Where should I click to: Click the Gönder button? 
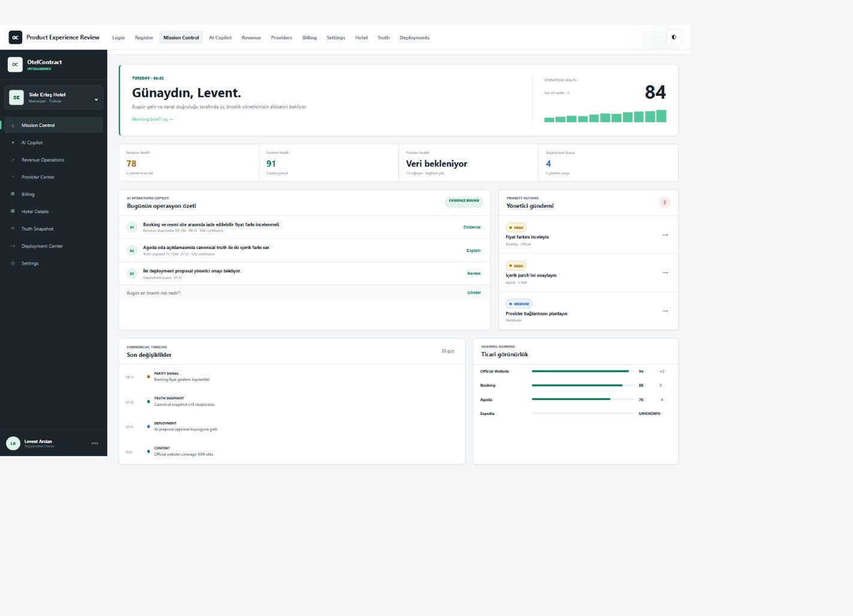click(474, 293)
